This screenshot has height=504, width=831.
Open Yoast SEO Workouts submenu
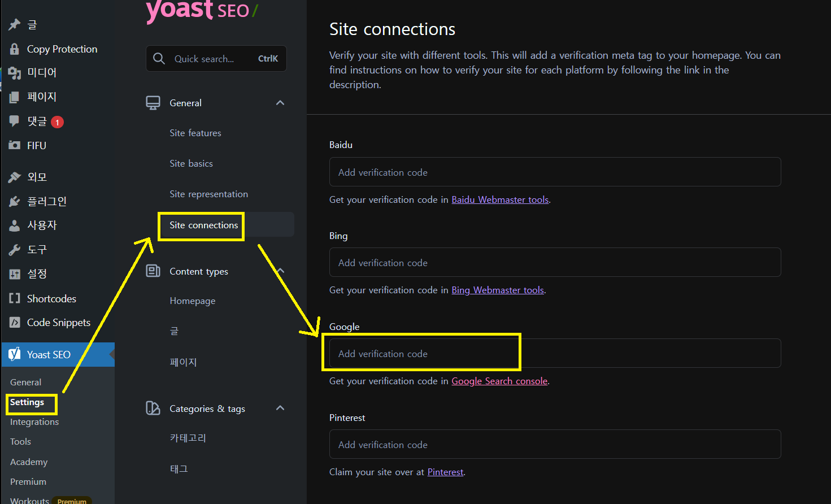click(30, 500)
